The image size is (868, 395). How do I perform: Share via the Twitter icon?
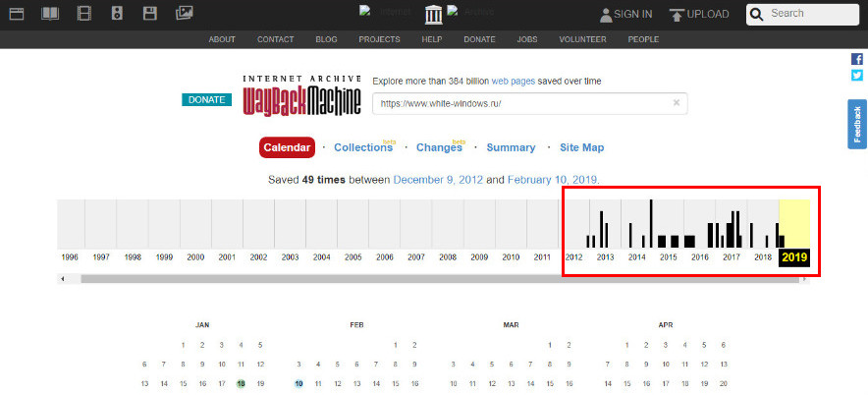[x=857, y=76]
